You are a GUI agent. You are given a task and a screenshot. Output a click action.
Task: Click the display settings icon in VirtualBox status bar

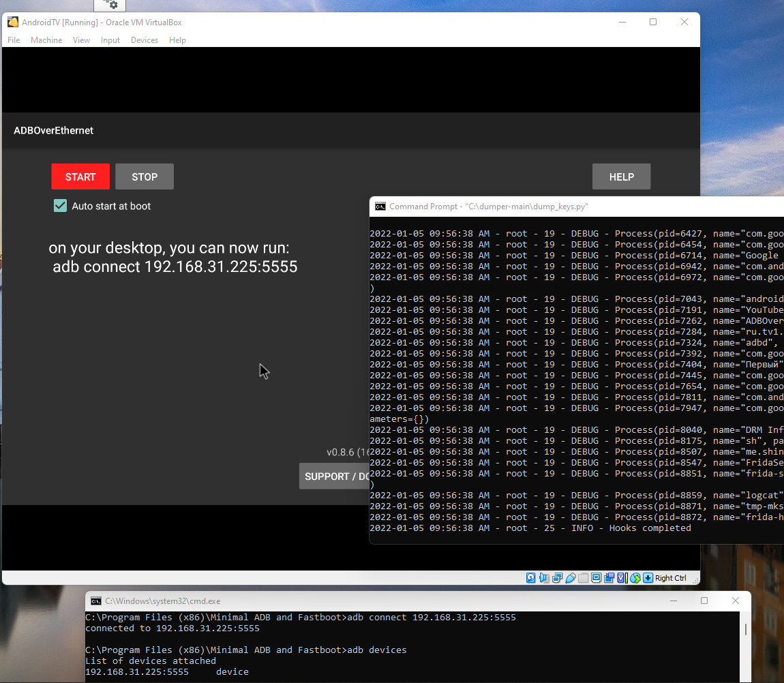[x=596, y=578]
